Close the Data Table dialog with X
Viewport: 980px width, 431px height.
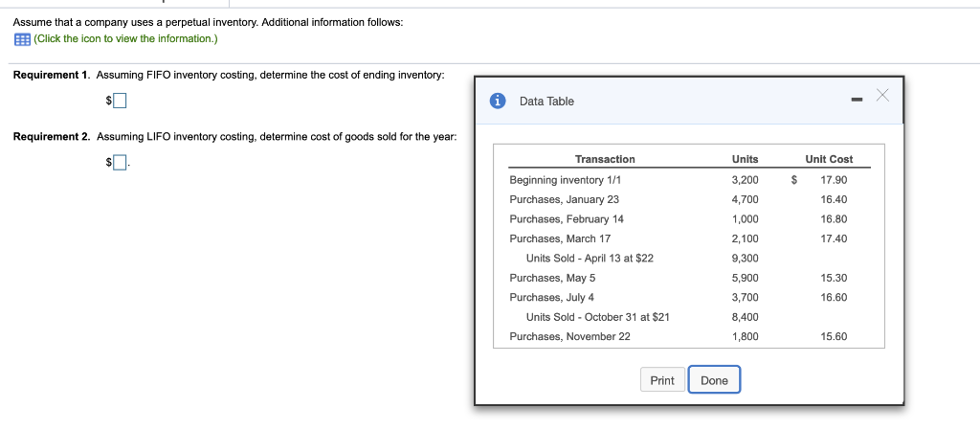(x=881, y=95)
